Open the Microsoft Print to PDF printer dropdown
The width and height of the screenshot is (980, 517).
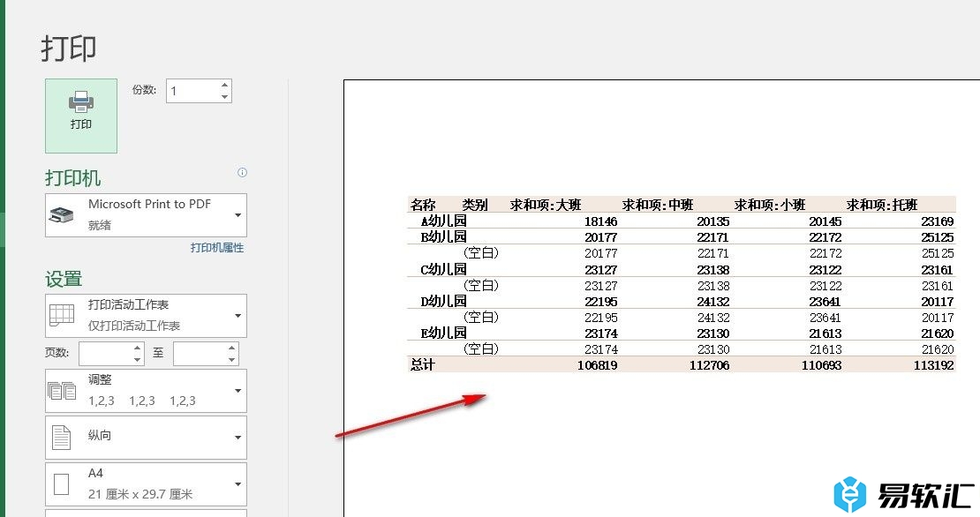coord(147,214)
